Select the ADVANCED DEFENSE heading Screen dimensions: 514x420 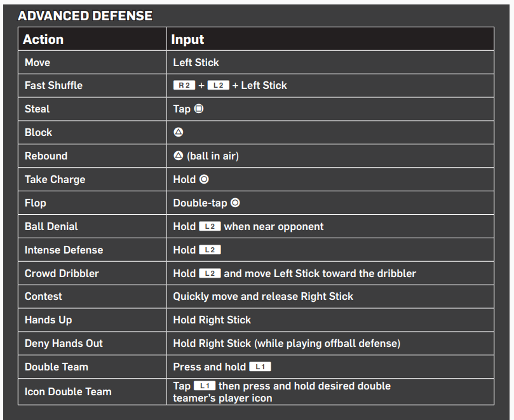85,16
